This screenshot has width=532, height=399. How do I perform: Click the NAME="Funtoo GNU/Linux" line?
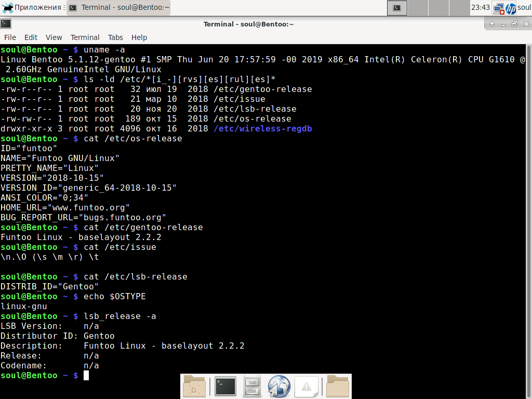[x=60, y=158]
